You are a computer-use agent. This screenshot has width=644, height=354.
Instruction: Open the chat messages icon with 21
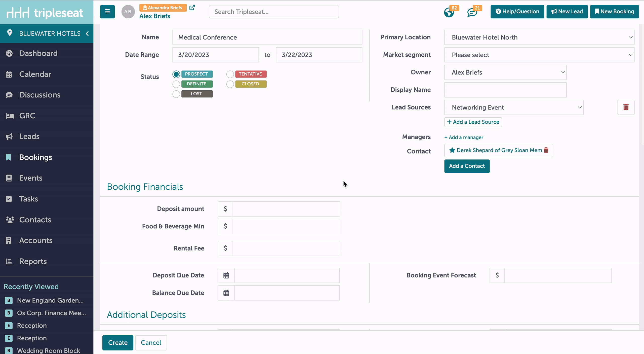point(472,12)
